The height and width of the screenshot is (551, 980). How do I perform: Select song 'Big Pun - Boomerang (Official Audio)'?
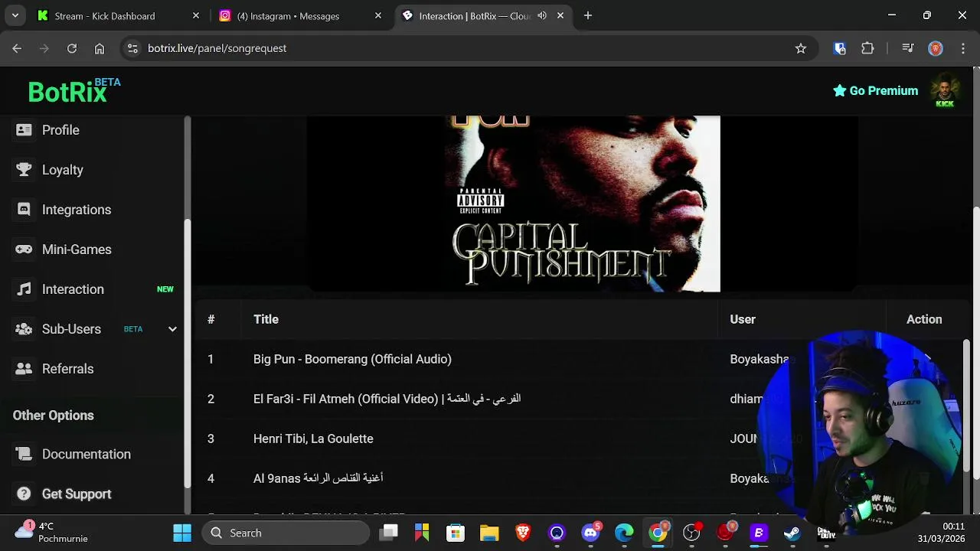[x=352, y=359]
